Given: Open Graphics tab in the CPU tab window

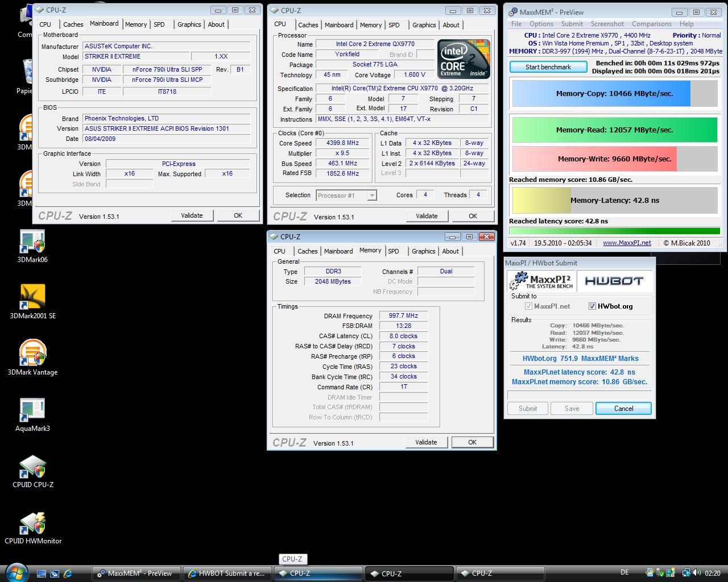Looking at the screenshot, I should [x=424, y=25].
